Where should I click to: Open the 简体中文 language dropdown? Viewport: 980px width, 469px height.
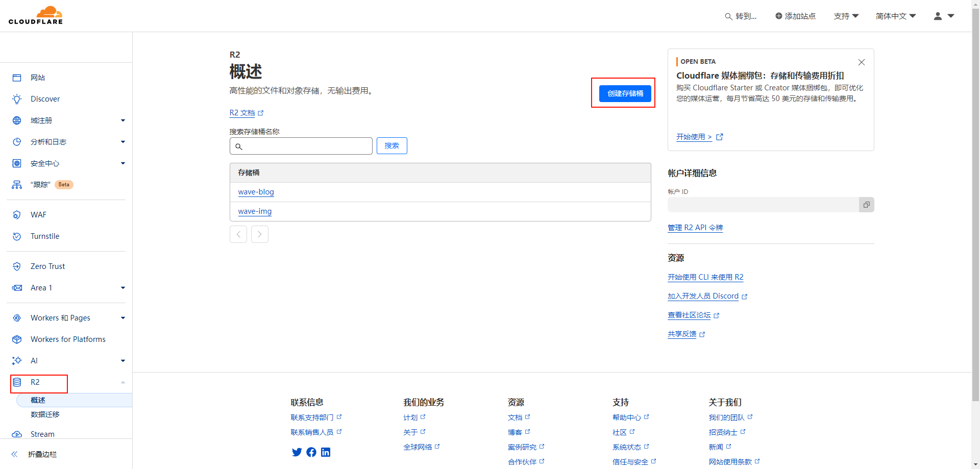(x=896, y=16)
